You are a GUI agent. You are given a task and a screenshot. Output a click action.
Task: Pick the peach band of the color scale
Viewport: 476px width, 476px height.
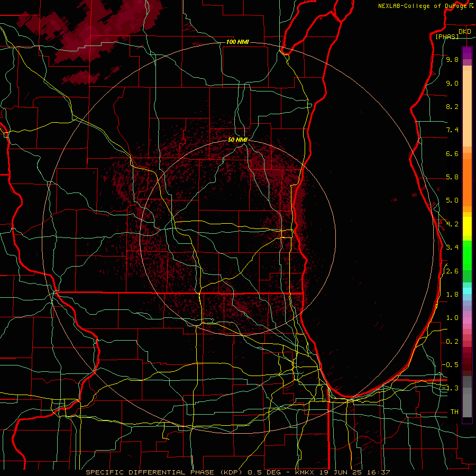tap(467, 108)
